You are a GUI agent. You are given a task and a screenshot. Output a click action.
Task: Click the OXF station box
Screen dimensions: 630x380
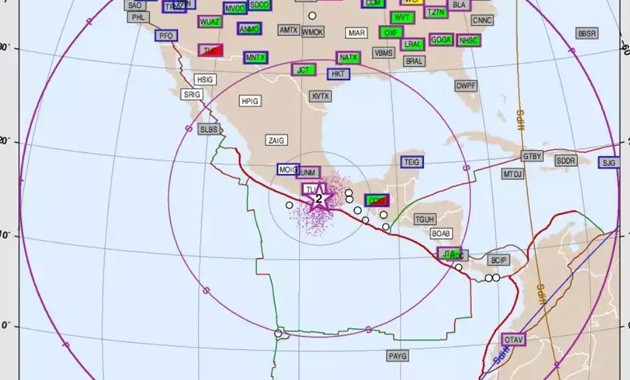coord(391,33)
